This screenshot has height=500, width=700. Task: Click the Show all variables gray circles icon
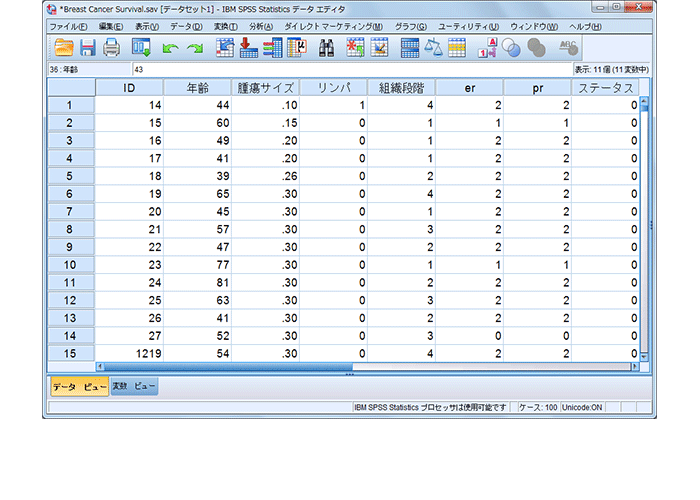[x=536, y=47]
